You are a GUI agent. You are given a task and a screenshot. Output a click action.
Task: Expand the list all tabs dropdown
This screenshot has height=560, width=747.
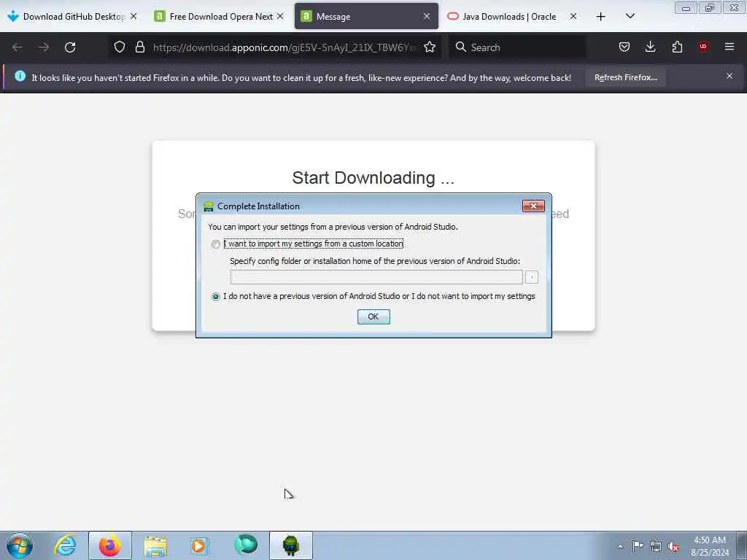click(x=630, y=17)
